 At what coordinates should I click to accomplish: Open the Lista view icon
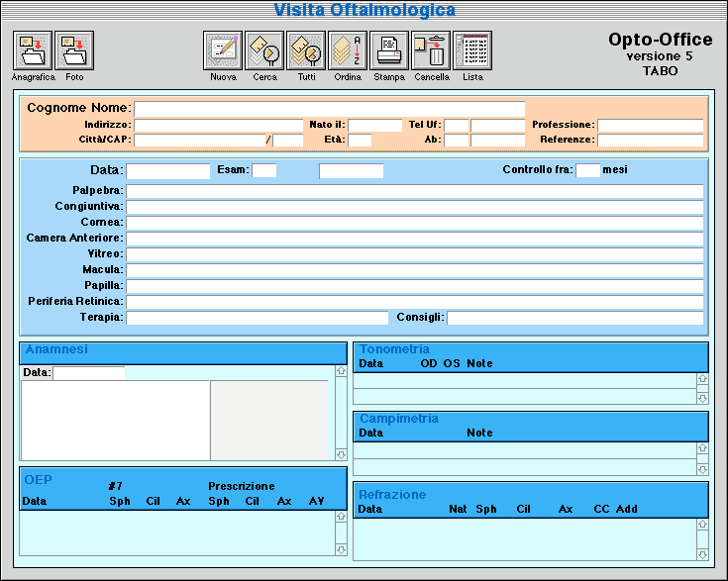click(472, 50)
